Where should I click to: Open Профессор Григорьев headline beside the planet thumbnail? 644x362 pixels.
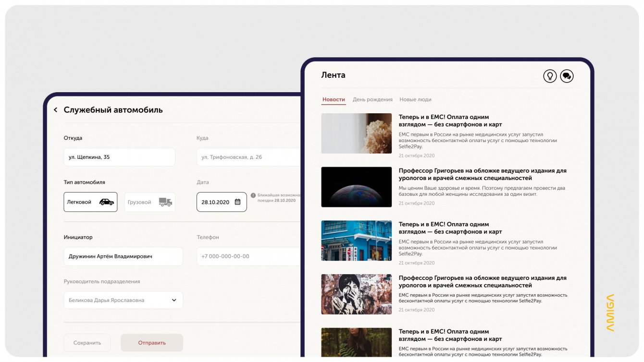tap(483, 174)
